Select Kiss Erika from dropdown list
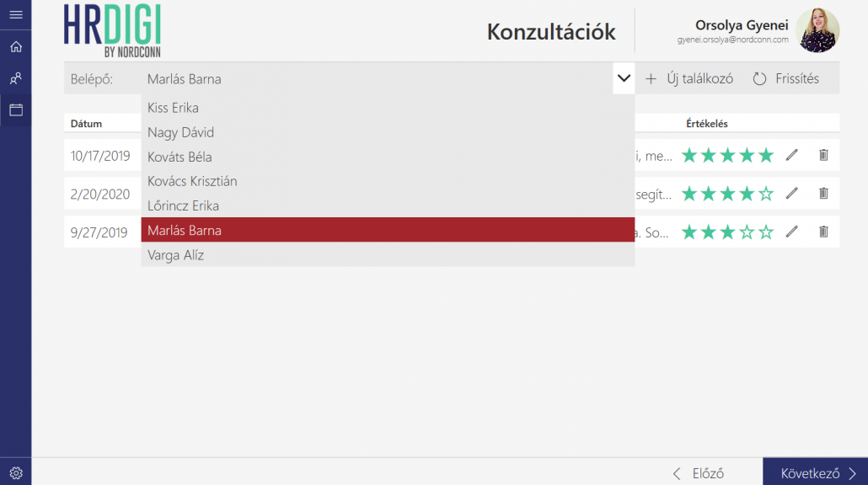 173,108
